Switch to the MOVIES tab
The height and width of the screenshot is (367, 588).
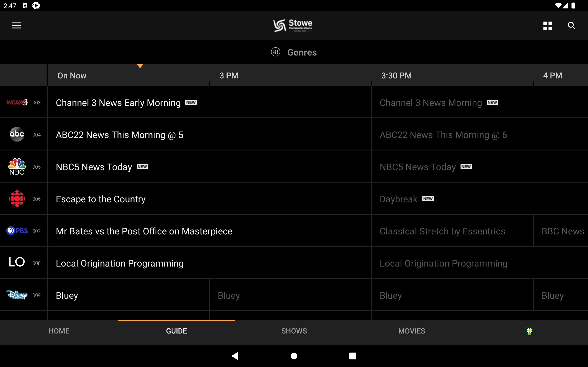click(411, 331)
